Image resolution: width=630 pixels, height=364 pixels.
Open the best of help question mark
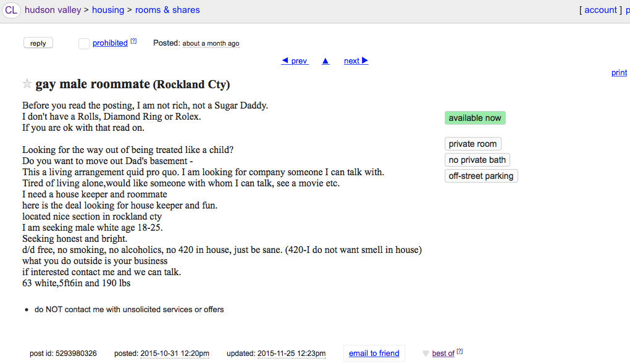460,352
